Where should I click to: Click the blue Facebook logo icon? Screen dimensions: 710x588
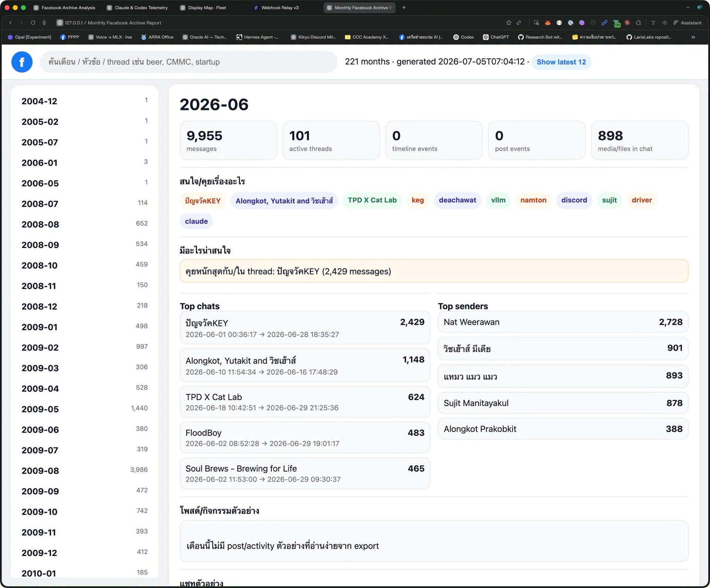22,62
